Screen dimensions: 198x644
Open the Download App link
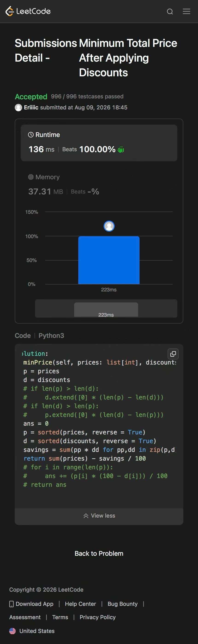tap(31, 604)
